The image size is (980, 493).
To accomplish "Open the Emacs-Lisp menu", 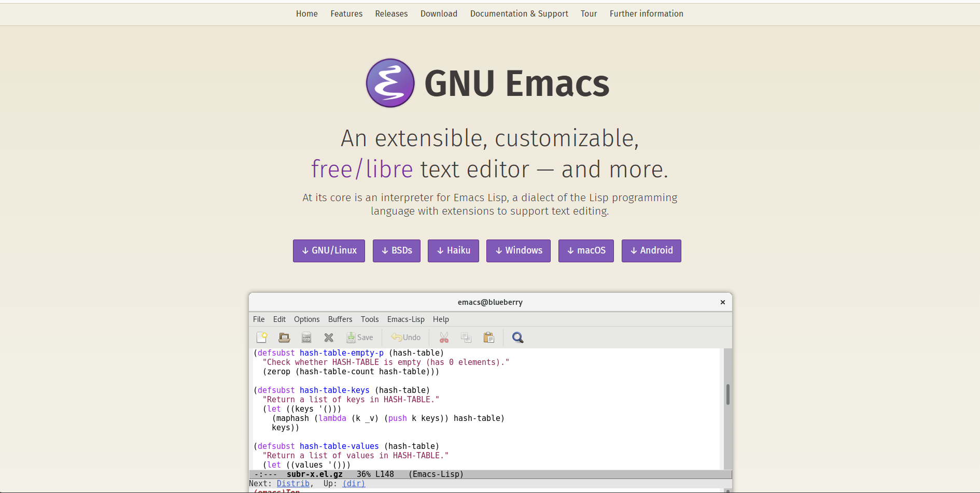I will pyautogui.click(x=406, y=319).
